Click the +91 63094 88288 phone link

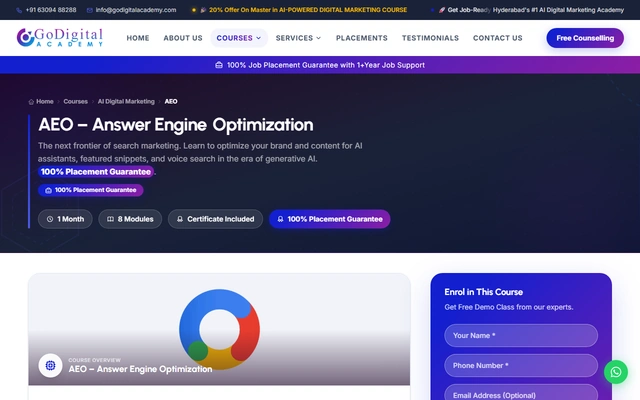(x=51, y=10)
